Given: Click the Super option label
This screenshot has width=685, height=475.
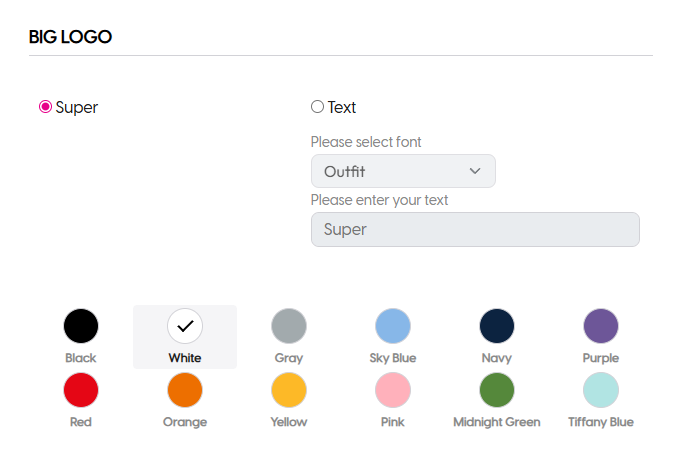Looking at the screenshot, I should pos(76,107).
